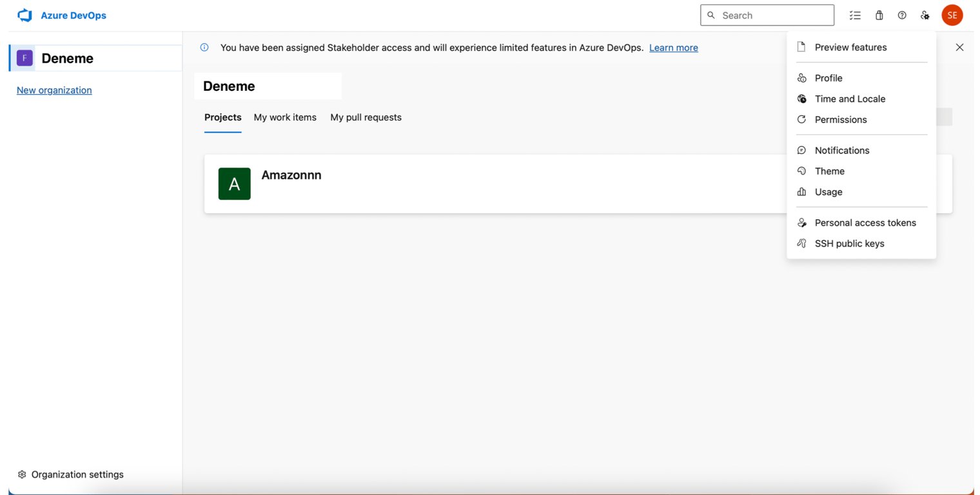The width and height of the screenshot is (980, 495).
Task: Click the purple F organization avatar
Action: [24, 58]
